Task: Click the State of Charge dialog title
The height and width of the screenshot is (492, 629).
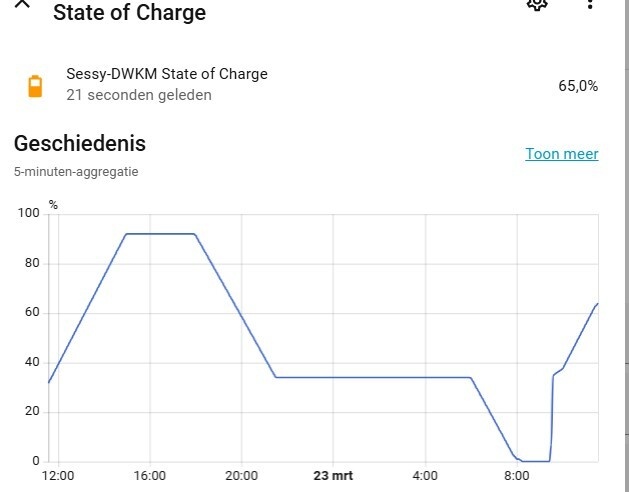Action: click(x=129, y=13)
